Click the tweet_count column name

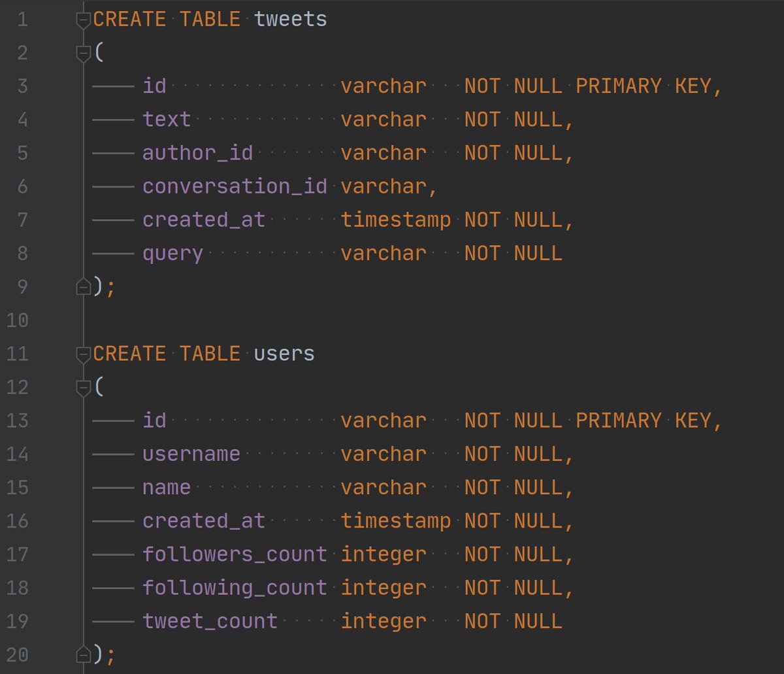pos(210,620)
